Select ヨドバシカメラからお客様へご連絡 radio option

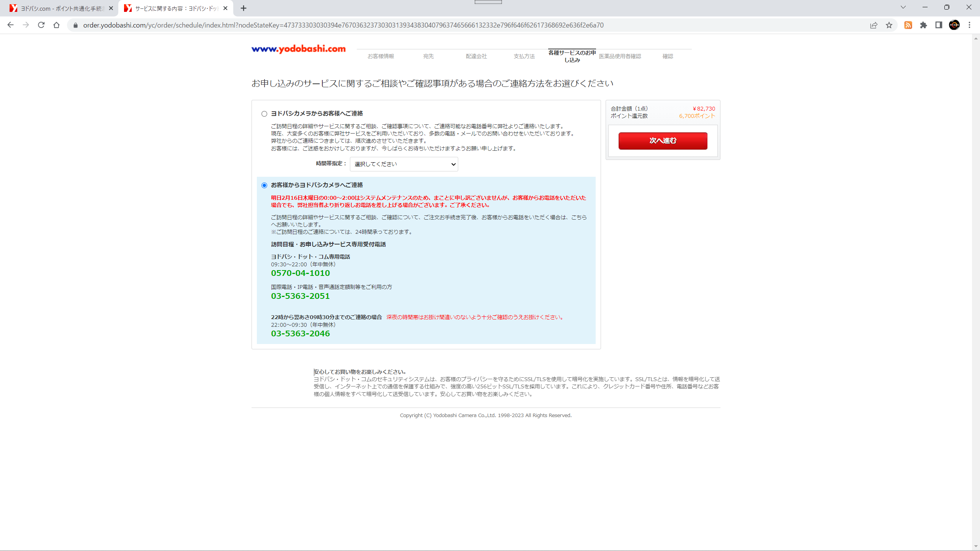click(264, 114)
